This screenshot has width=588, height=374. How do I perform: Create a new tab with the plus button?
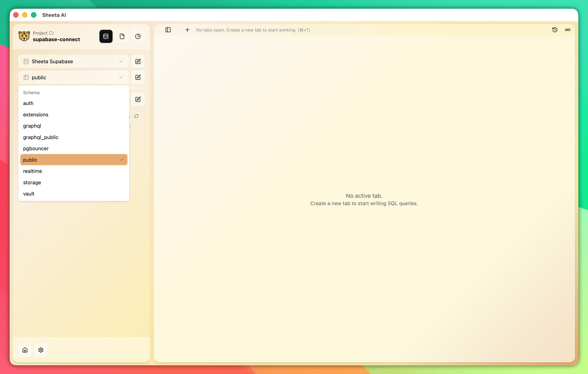coord(187,30)
